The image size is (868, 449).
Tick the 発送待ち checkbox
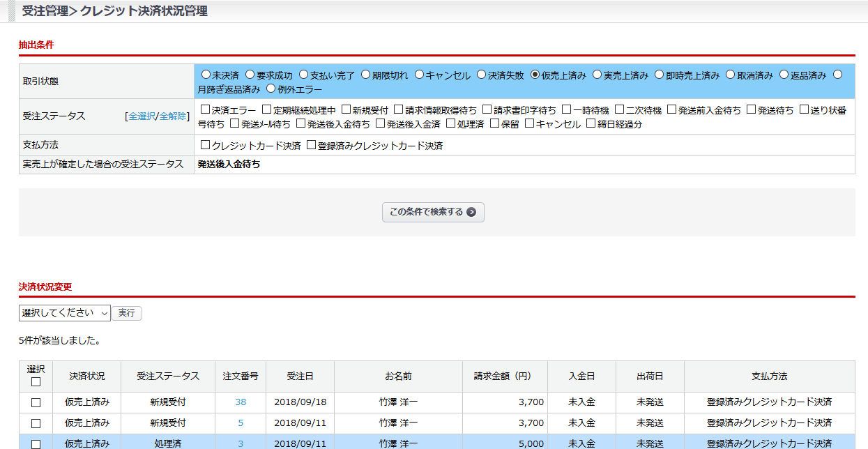click(752, 109)
